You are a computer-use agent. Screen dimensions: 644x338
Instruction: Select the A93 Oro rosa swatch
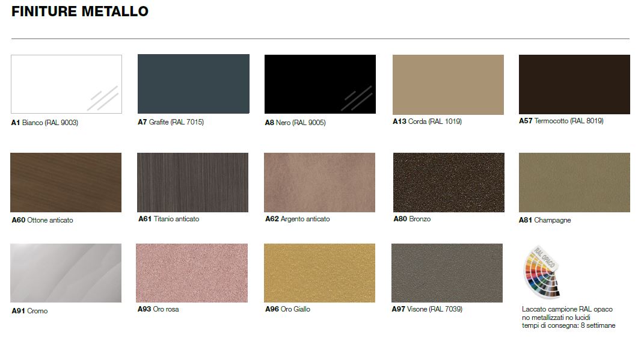192,273
